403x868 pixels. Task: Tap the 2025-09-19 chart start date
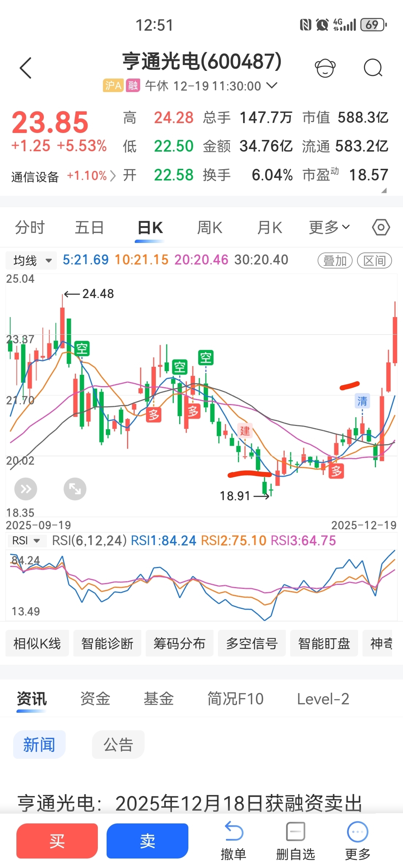pyautogui.click(x=38, y=525)
